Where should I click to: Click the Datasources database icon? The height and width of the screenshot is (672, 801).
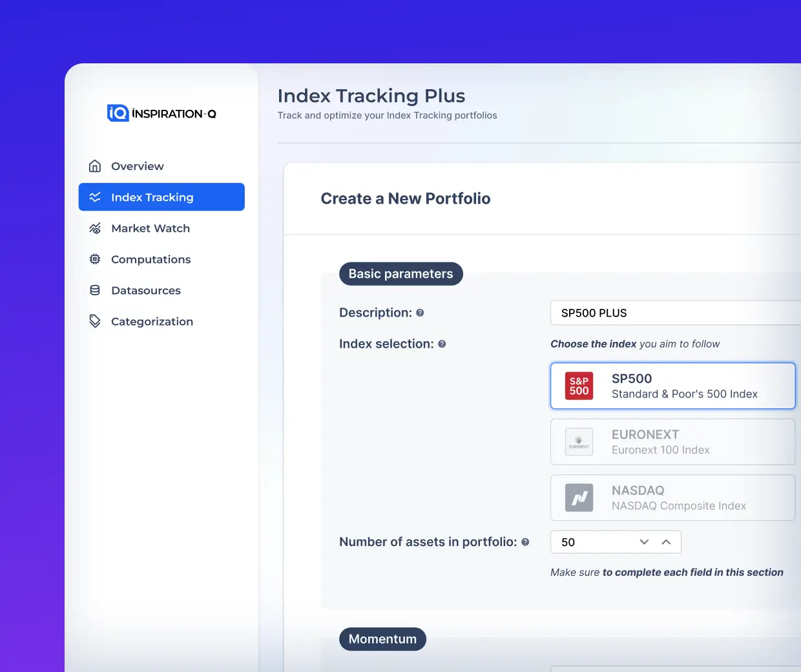click(95, 290)
